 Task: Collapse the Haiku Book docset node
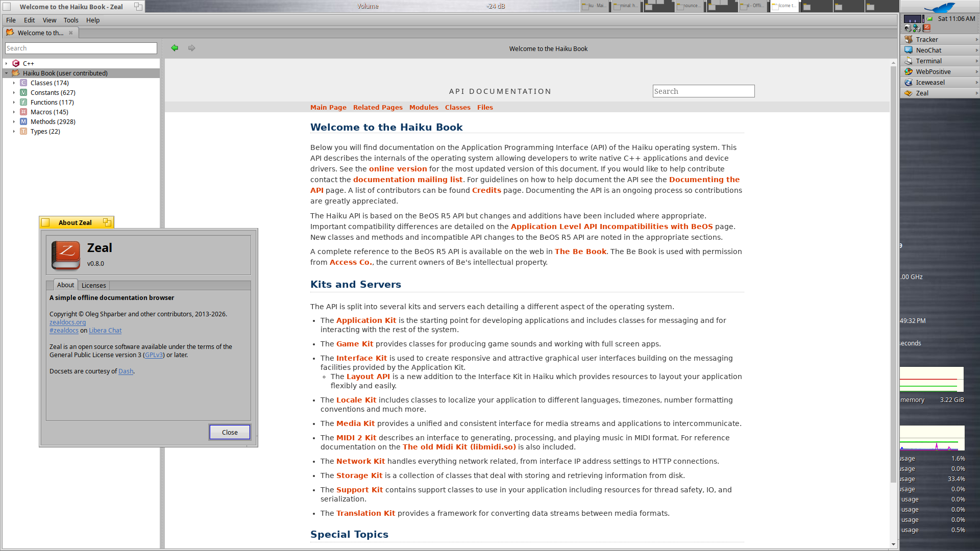click(x=6, y=73)
